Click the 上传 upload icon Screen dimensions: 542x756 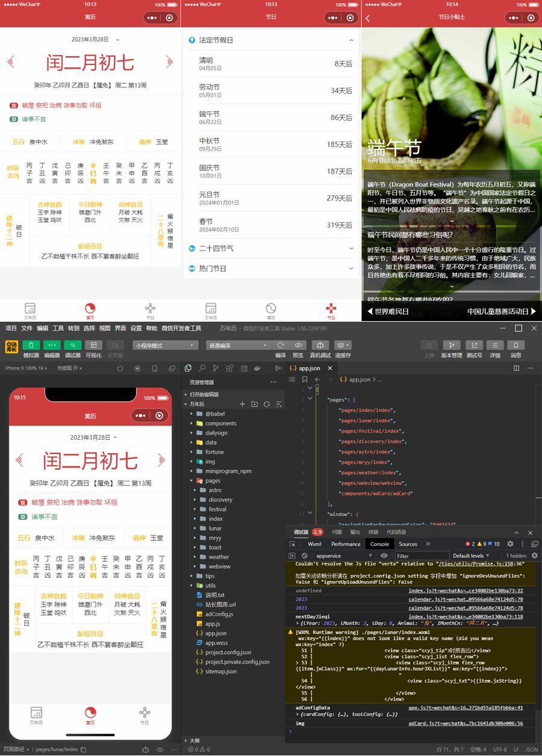(429, 345)
